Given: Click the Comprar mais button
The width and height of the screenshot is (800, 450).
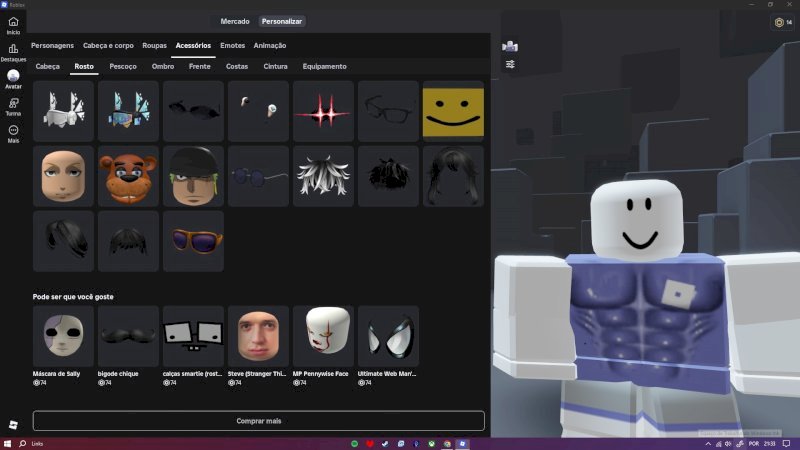Looking at the screenshot, I should [259, 421].
